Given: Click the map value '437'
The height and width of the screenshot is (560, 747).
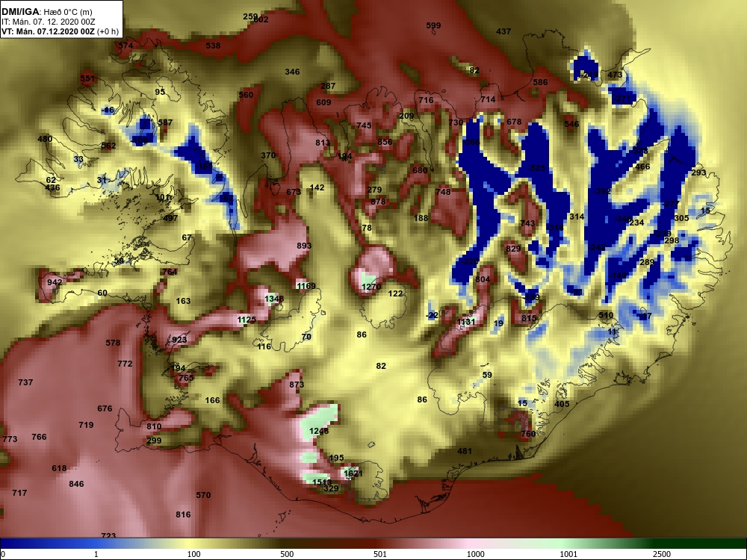Looking at the screenshot, I should [503, 31].
